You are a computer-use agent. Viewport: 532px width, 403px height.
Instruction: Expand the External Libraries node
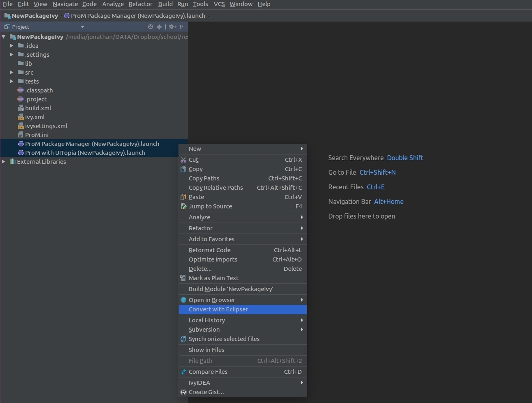coord(4,161)
